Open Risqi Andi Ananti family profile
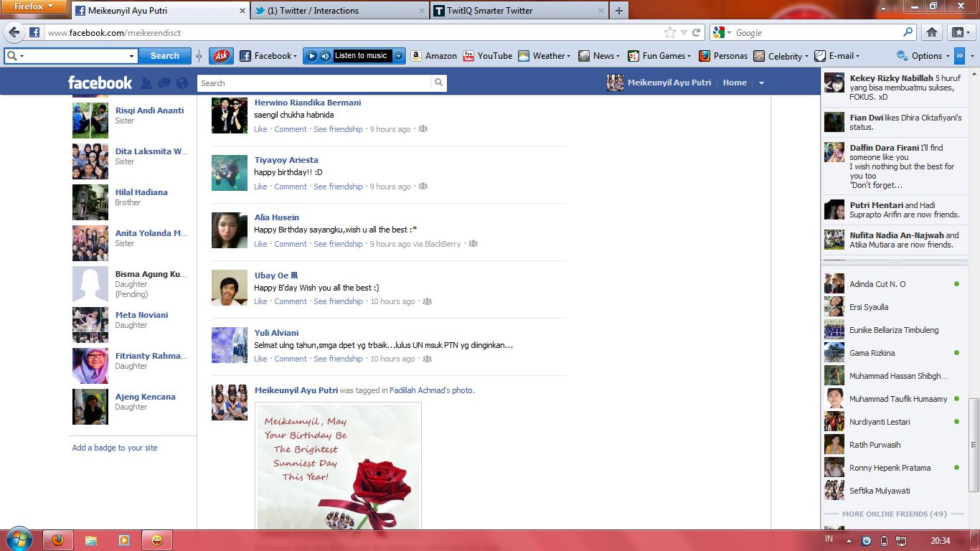The width and height of the screenshot is (980, 551). [x=149, y=110]
